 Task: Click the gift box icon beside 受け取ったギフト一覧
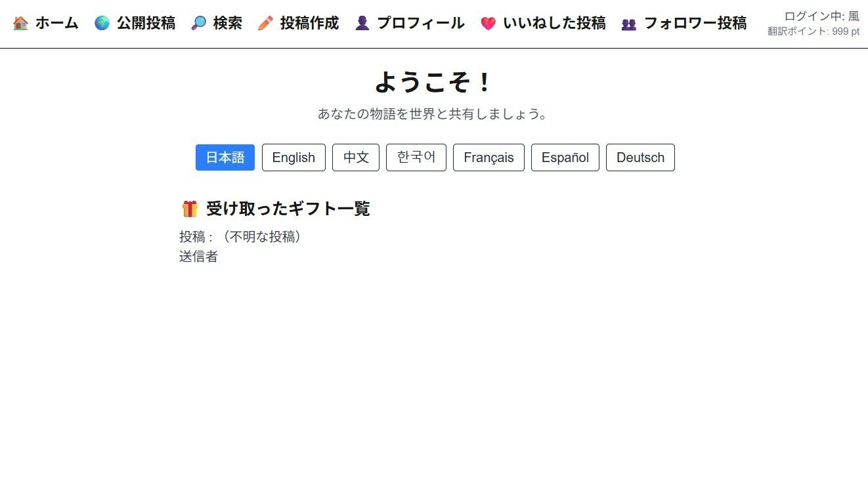[x=189, y=208]
